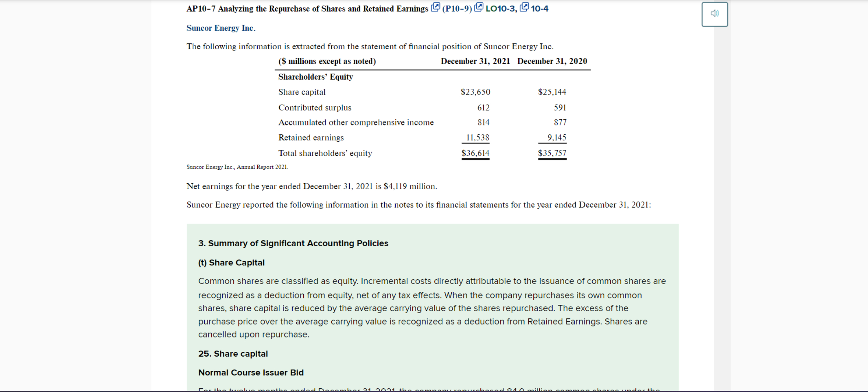This screenshot has width=868, height=392.
Task: Click the sentence stating net earnings $4,119 million
Action: 312,186
